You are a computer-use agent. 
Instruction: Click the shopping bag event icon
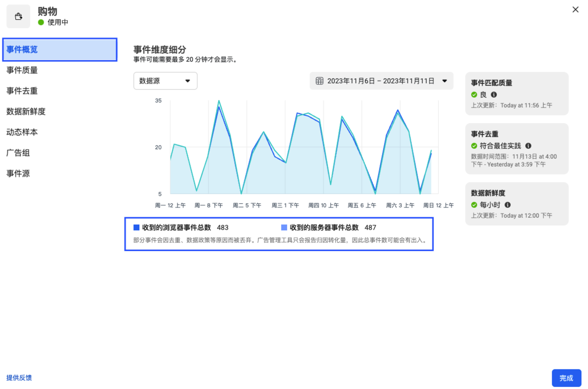point(18,17)
